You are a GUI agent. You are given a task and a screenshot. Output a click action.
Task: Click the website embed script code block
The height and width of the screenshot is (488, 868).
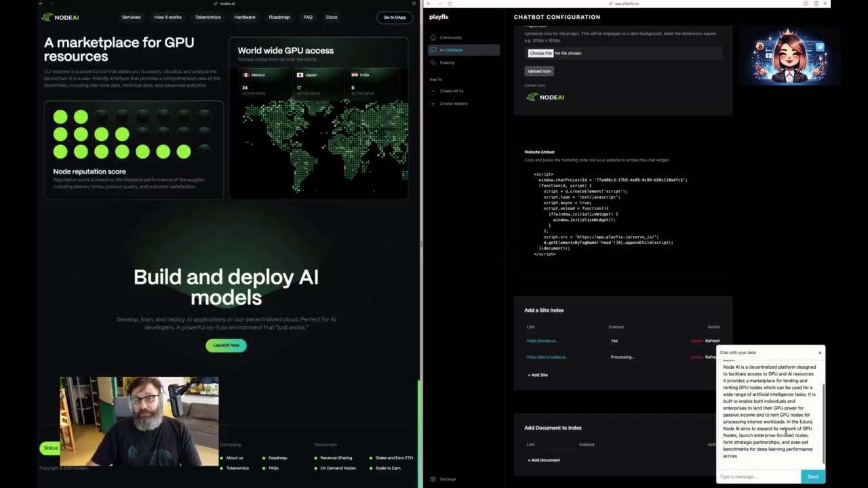[610, 213]
